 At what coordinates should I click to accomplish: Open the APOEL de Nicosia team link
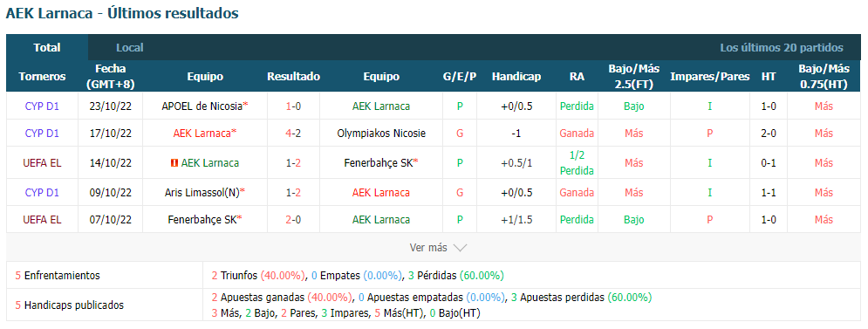202,106
